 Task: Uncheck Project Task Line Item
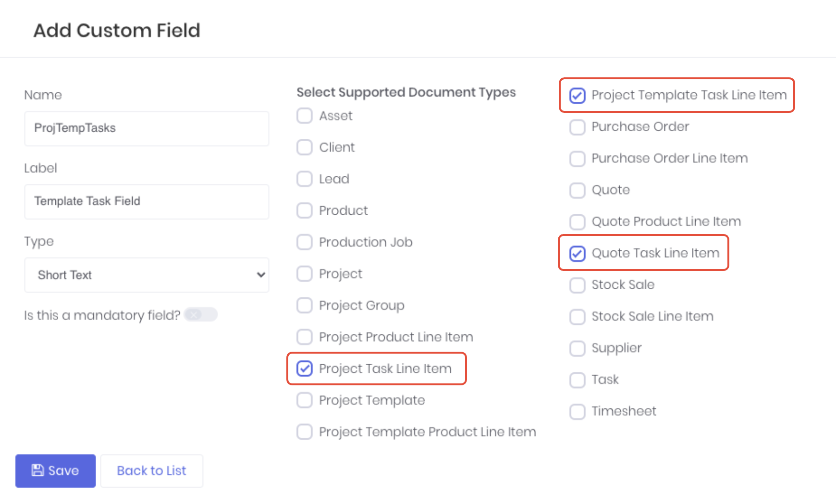coord(305,369)
